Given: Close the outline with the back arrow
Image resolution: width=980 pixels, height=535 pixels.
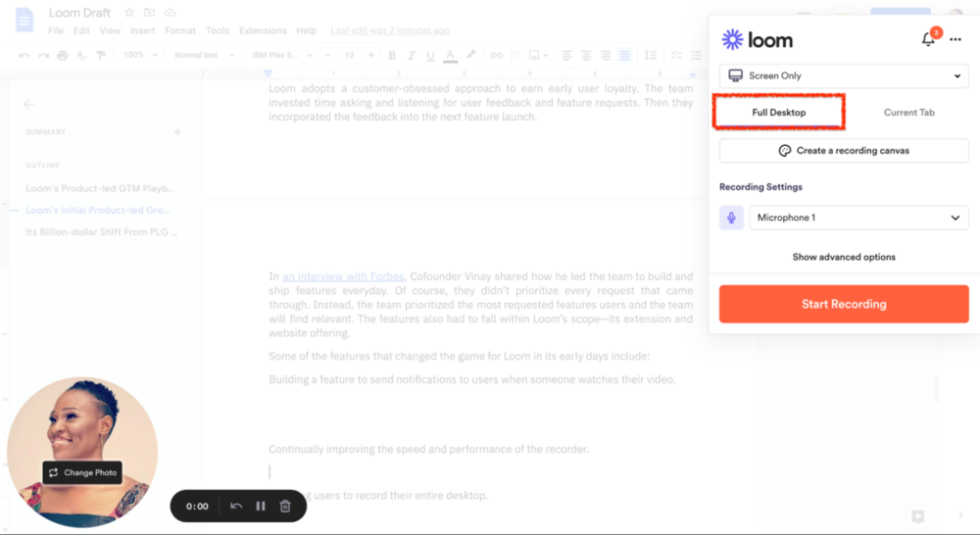Looking at the screenshot, I should tap(28, 105).
